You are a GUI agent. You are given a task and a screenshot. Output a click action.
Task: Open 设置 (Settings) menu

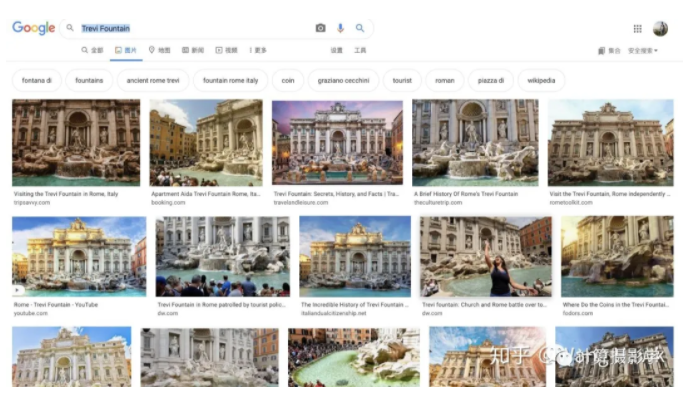[336, 50]
